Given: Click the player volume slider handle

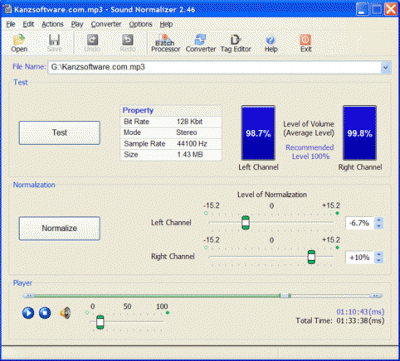Looking at the screenshot, I should point(100,322).
